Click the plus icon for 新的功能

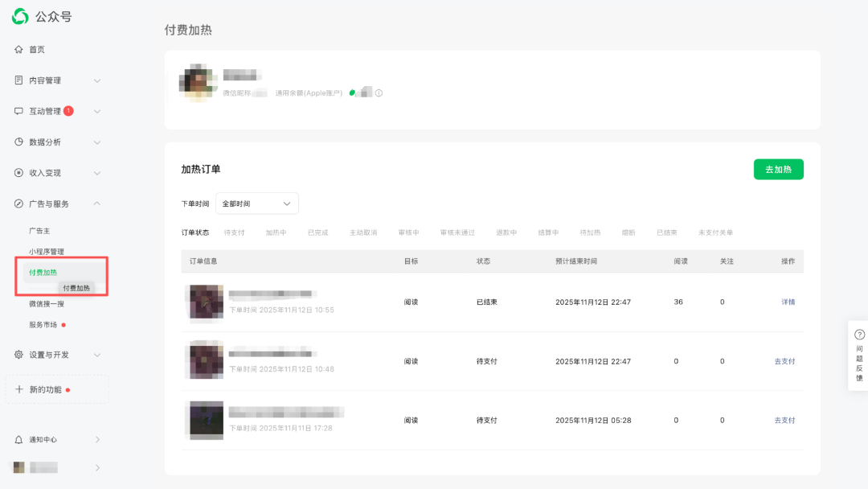click(19, 389)
